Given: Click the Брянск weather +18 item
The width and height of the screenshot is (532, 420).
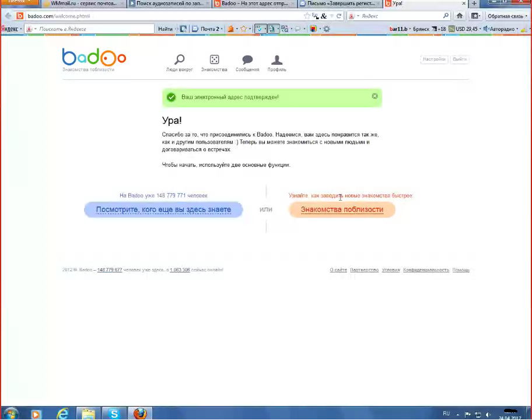Looking at the screenshot, I should pos(429,29).
